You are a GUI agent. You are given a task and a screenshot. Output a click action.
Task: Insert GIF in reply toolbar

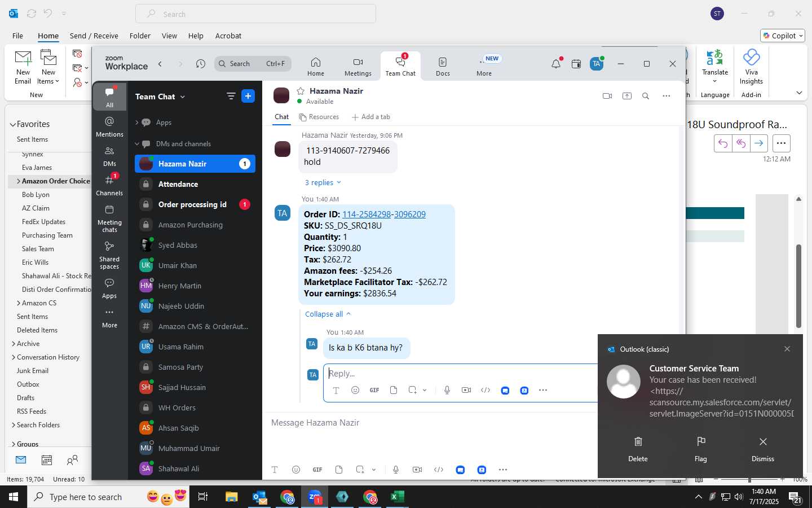tap(374, 390)
